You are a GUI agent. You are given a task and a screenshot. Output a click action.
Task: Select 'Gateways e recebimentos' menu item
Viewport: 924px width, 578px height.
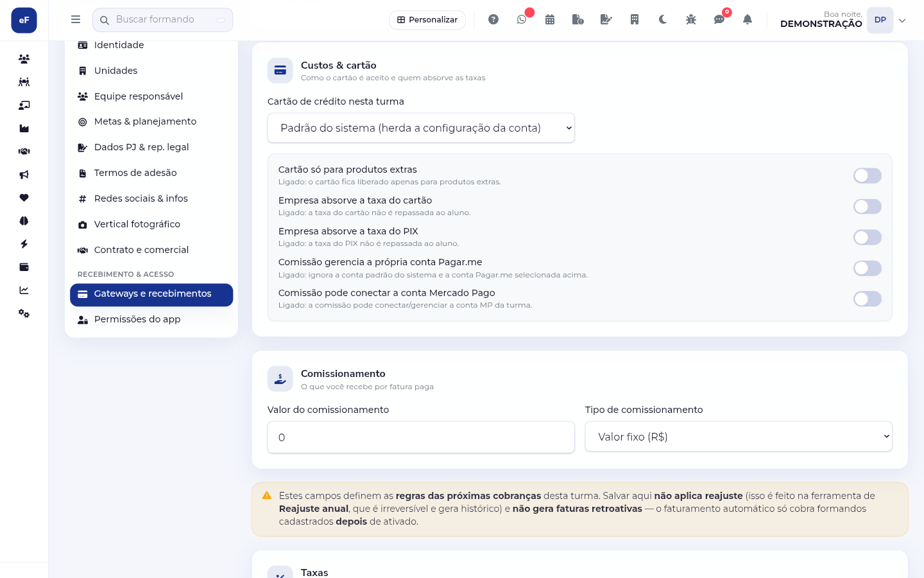click(151, 294)
